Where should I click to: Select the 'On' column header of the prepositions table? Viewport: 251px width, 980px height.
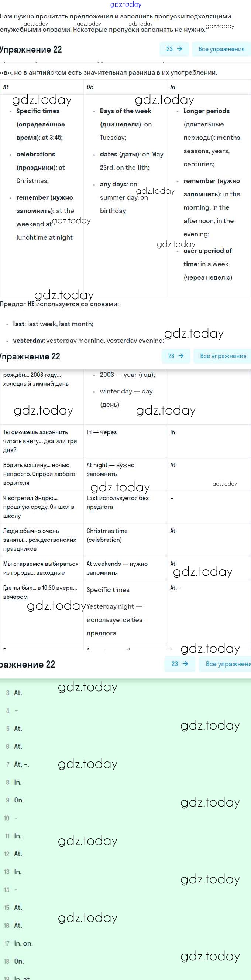pos(125,87)
